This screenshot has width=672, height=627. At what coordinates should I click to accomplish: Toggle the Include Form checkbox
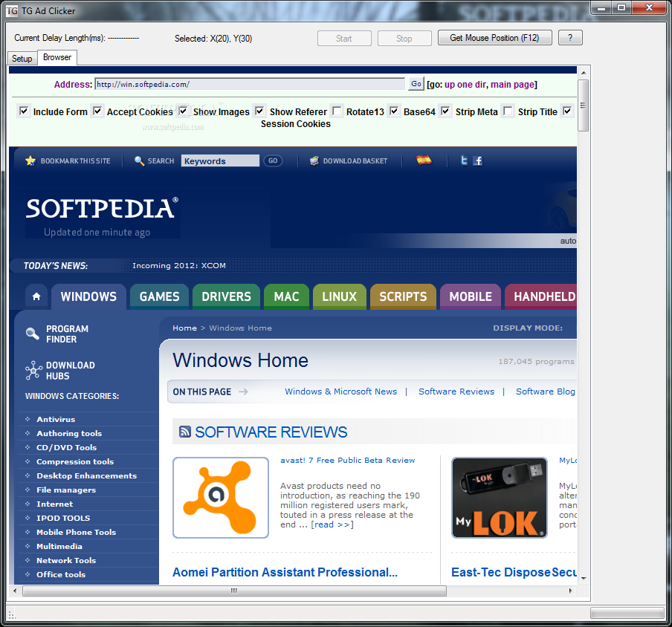tap(24, 111)
